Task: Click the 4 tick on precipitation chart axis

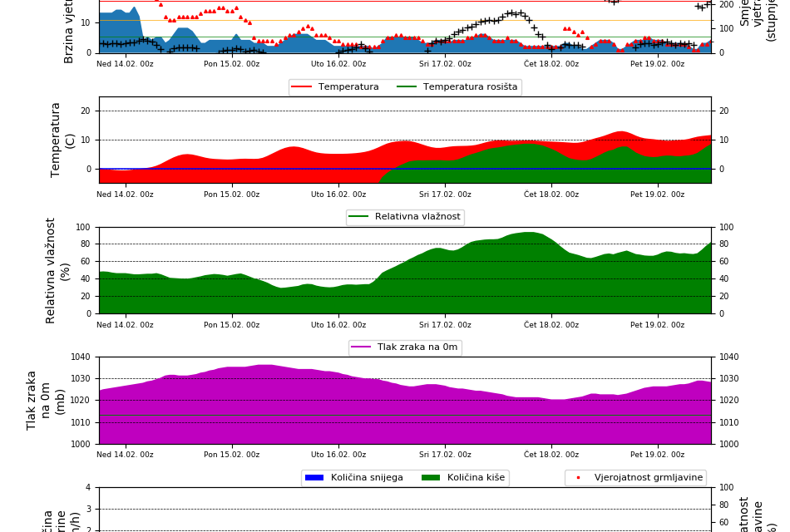Action: pyautogui.click(x=89, y=487)
